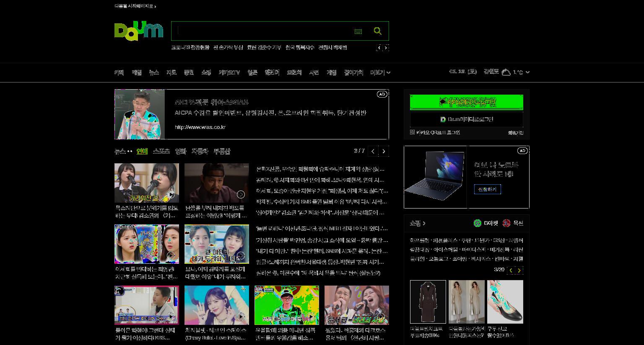Click inside the Daum search input field
Screen dimensions: 644x345
[262, 31]
